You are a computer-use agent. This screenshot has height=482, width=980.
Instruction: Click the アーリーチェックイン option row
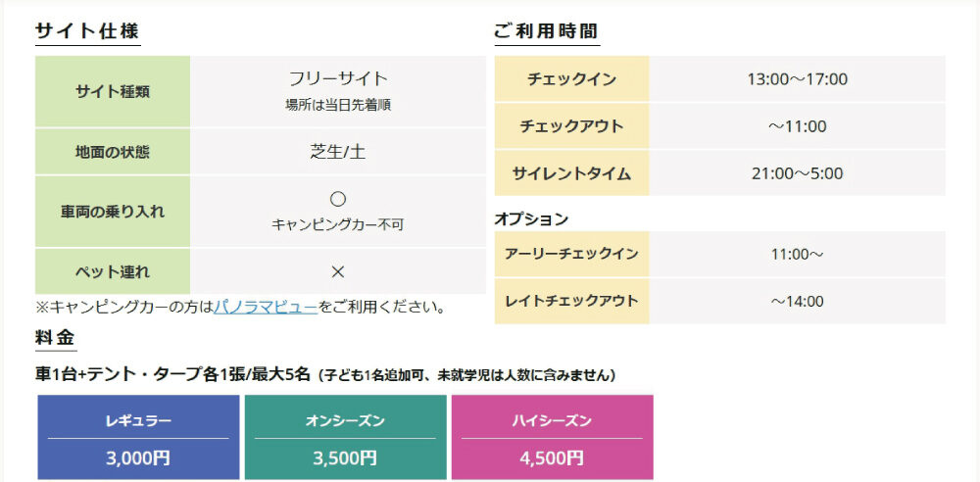click(720, 254)
